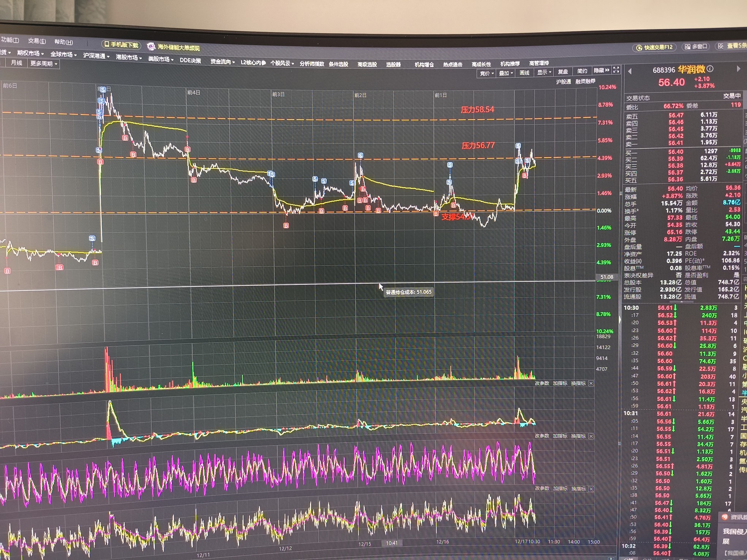
Task: Open the 叠加 overlay dropdown
Action: point(506,73)
